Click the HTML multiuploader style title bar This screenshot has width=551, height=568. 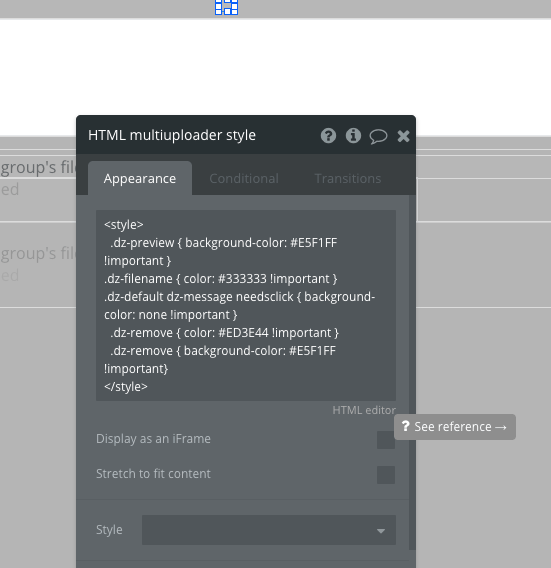click(x=246, y=135)
